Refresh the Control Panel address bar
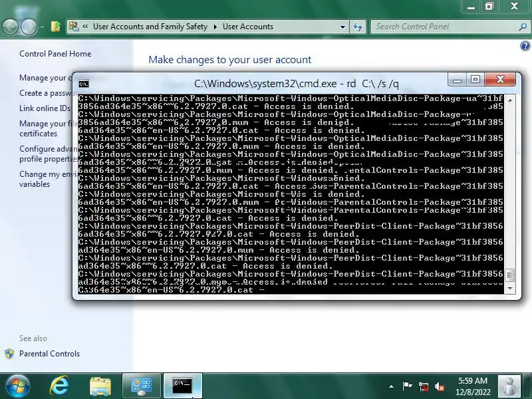 (358, 27)
